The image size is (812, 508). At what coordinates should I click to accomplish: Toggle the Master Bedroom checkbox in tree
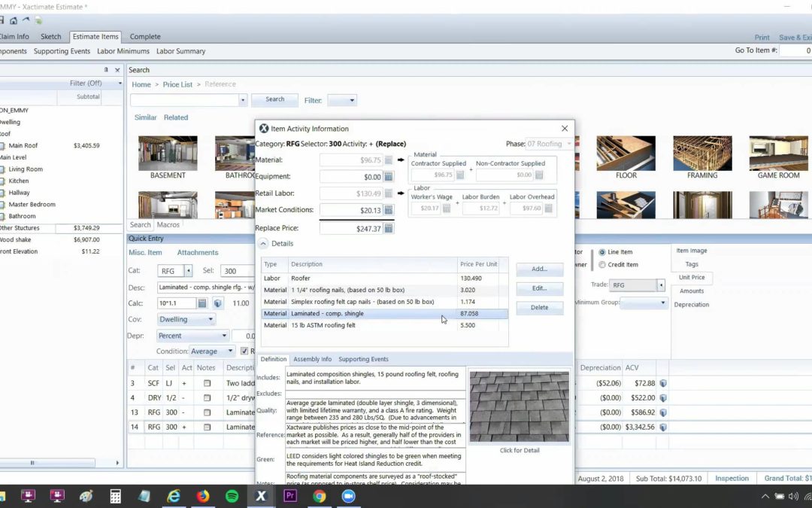pos(2,205)
